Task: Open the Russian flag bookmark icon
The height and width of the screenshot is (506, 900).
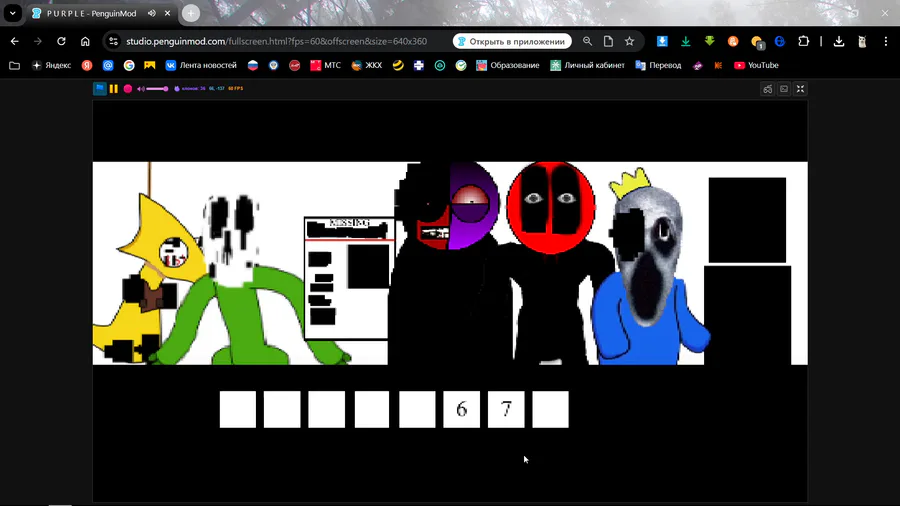Action: 253,65
